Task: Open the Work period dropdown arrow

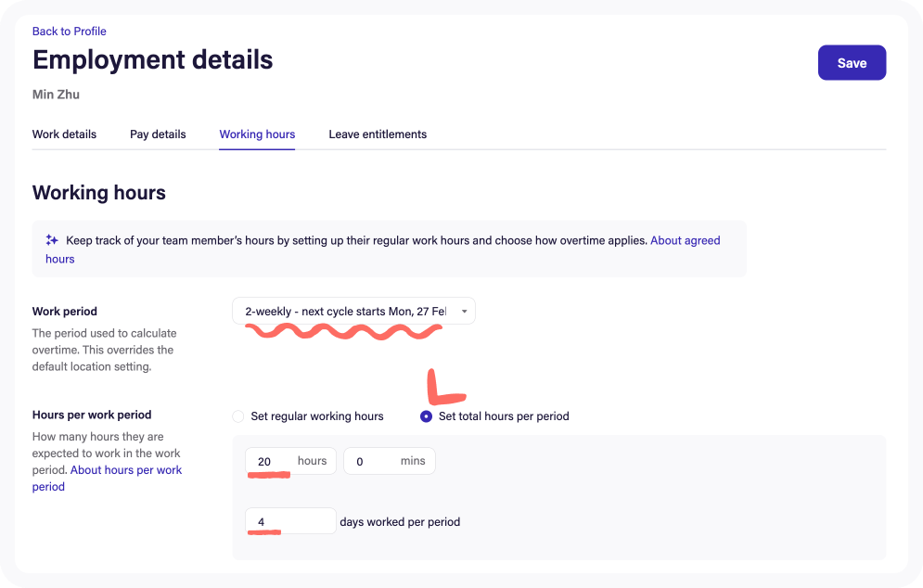Action: (464, 311)
